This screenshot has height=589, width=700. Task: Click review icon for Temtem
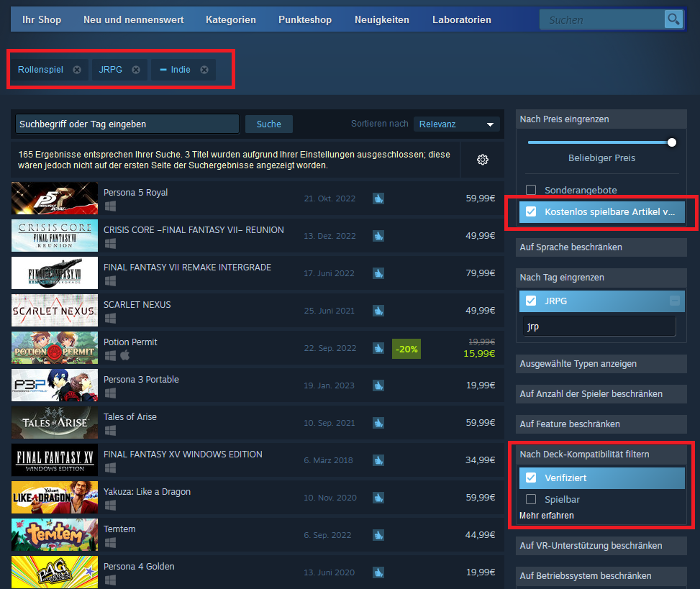378,535
